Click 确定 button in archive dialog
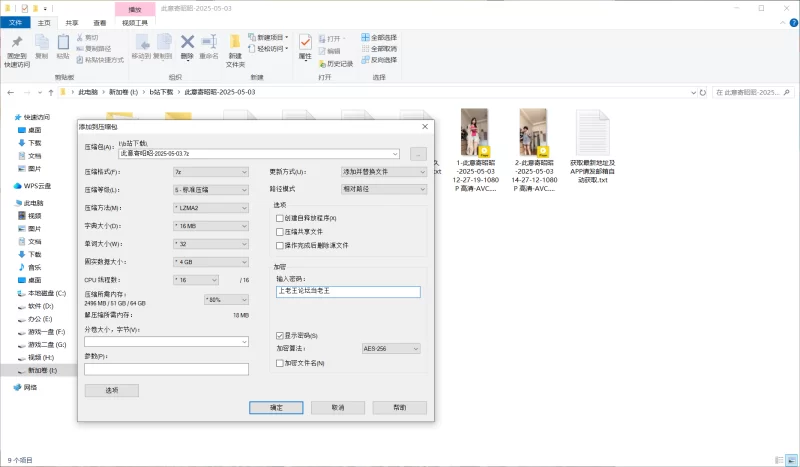Image resolution: width=800 pixels, height=467 pixels. click(x=276, y=407)
